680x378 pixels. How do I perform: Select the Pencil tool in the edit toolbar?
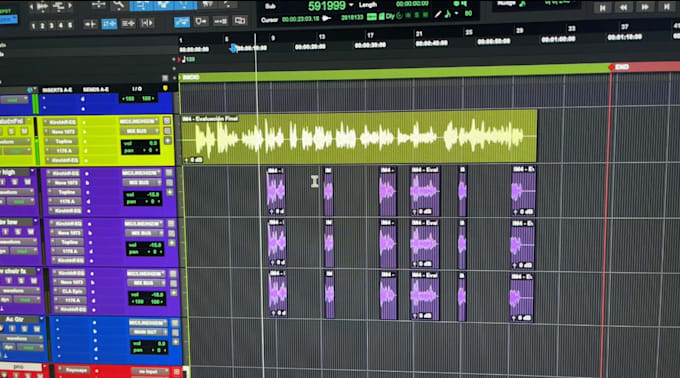[228, 4]
